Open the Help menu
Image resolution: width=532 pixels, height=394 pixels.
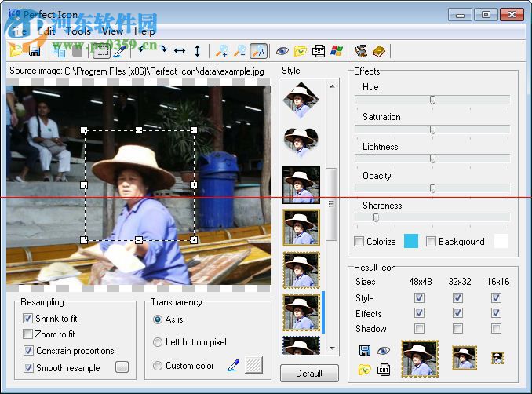tap(144, 31)
